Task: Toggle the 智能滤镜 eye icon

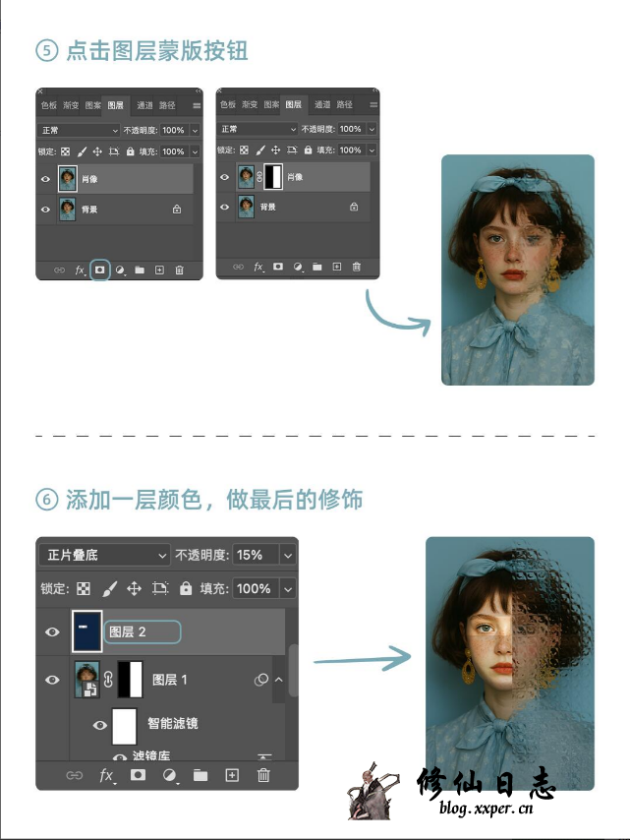Action: [99, 725]
